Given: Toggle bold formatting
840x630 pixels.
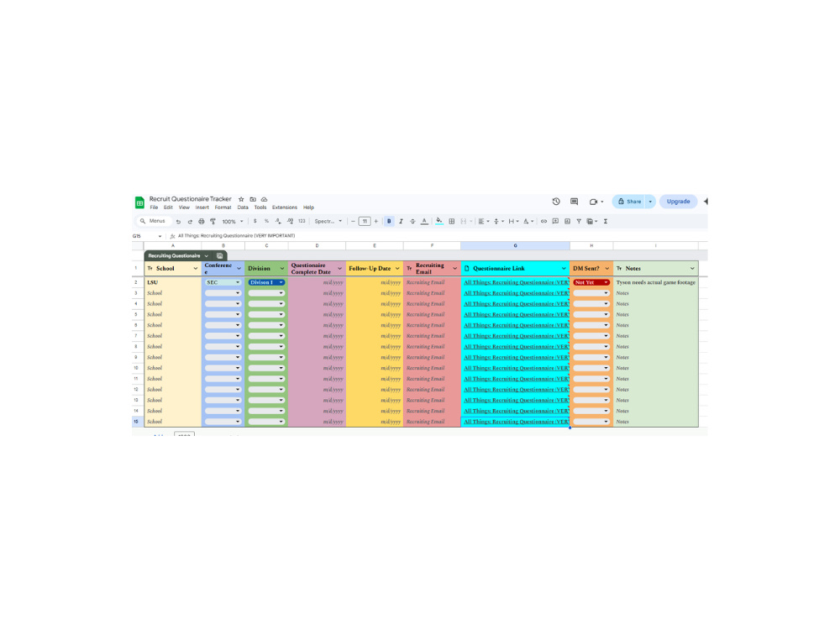Looking at the screenshot, I should (389, 221).
